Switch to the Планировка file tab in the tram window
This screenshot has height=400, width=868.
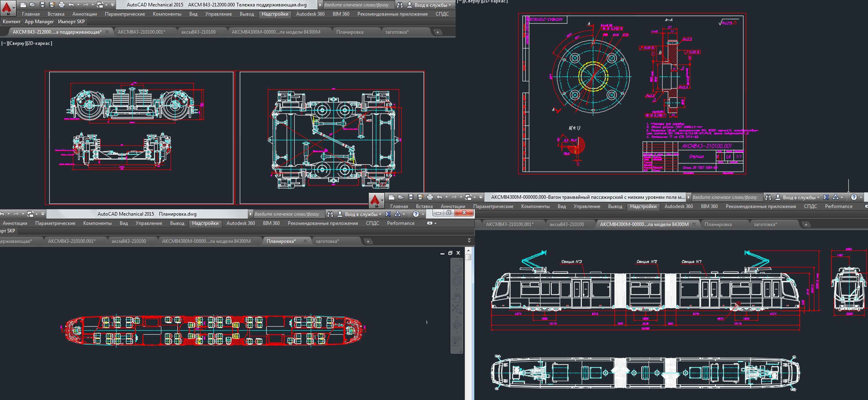(718, 224)
